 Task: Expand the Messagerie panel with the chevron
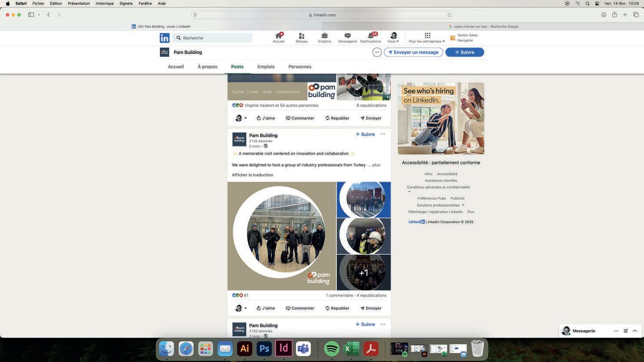click(635, 331)
